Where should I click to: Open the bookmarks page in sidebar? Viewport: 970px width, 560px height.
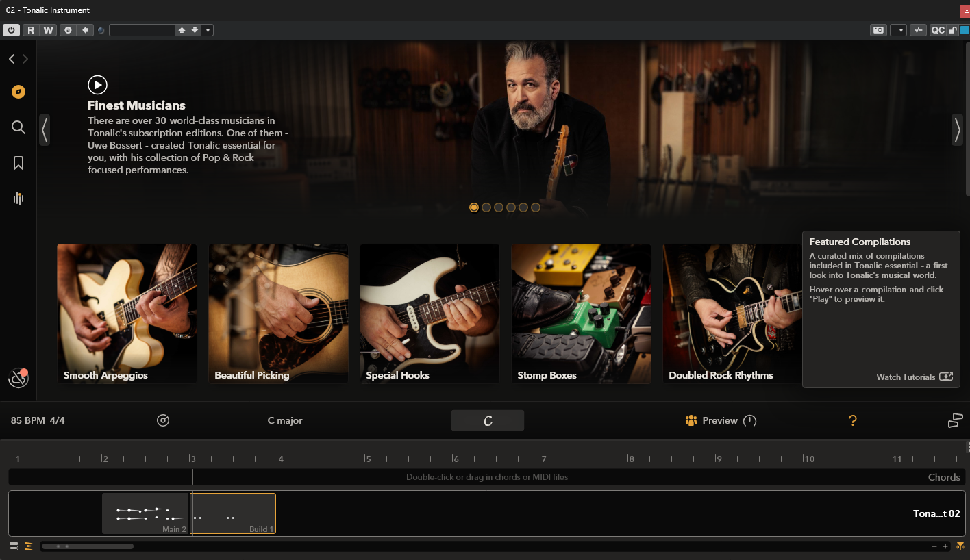[x=18, y=163]
